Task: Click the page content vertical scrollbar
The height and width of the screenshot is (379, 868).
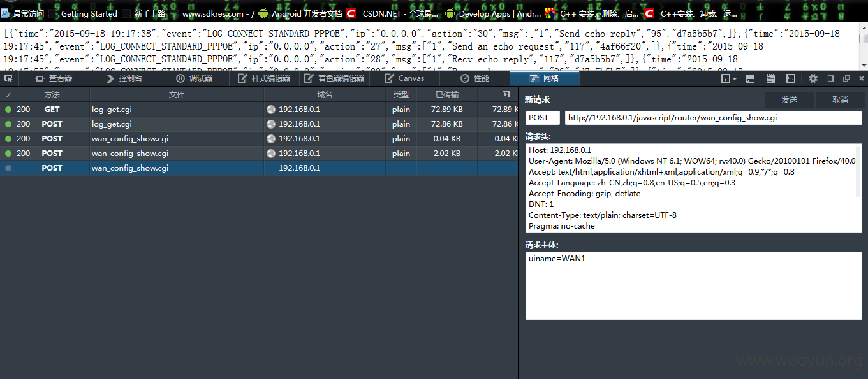Action: (863, 46)
